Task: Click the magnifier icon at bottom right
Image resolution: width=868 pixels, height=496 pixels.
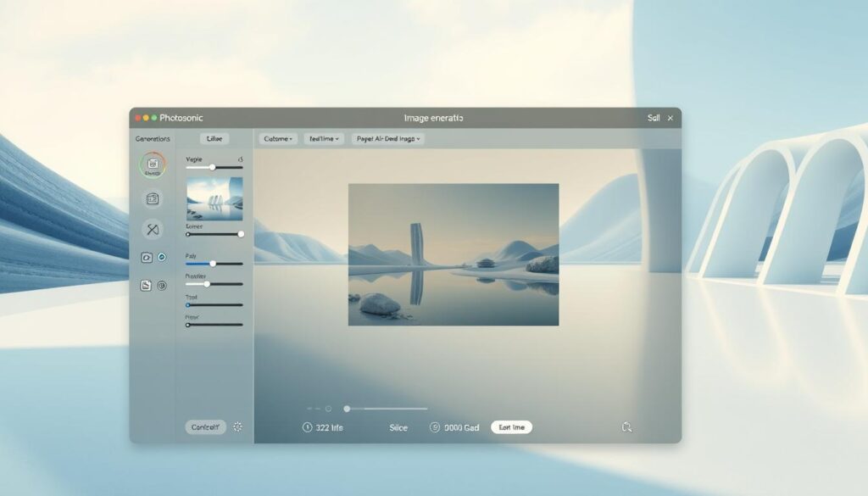Action: (x=626, y=427)
